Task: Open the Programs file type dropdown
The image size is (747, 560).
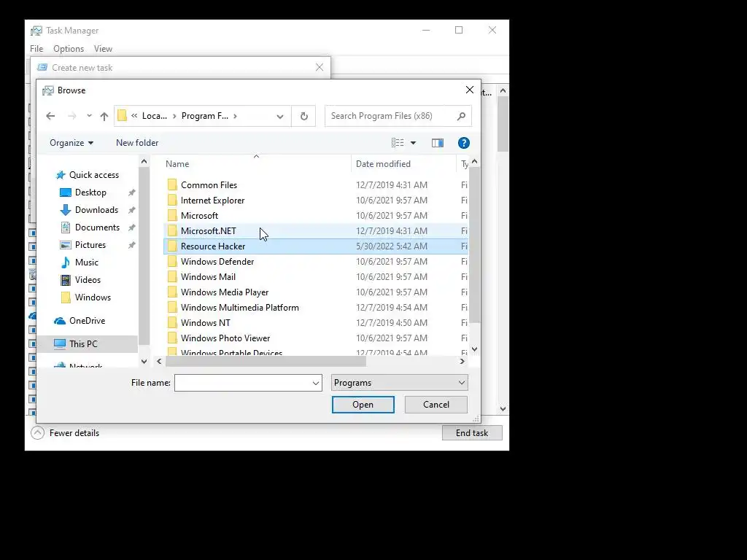Action: (x=399, y=383)
